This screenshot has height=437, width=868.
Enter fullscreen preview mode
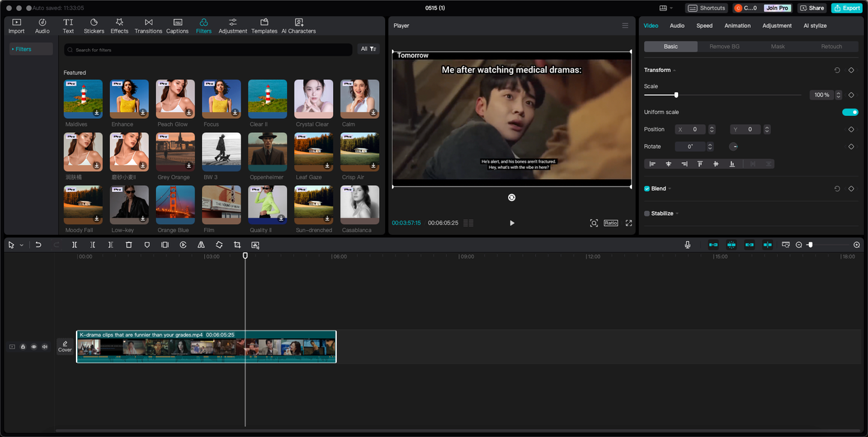tap(629, 223)
